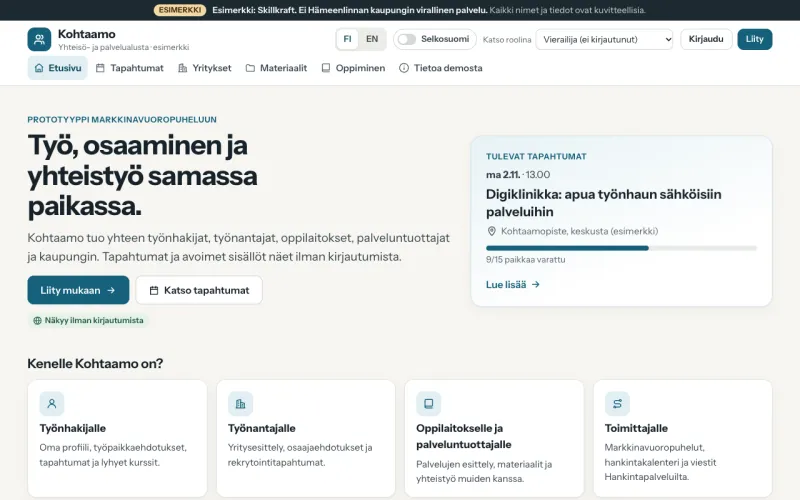800x500 pixels.
Task: Click the arrow icon in Liity mukaan button
Action: pos(111,290)
